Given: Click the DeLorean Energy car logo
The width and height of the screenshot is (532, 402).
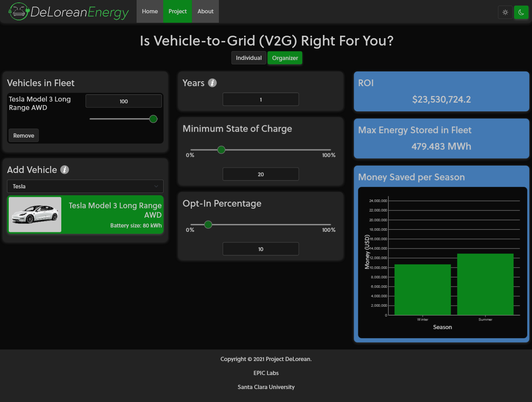Looking at the screenshot, I should click(19, 12).
